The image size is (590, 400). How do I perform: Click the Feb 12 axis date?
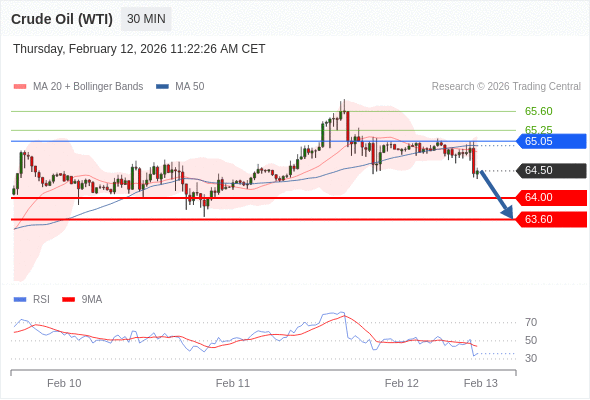[x=401, y=383]
